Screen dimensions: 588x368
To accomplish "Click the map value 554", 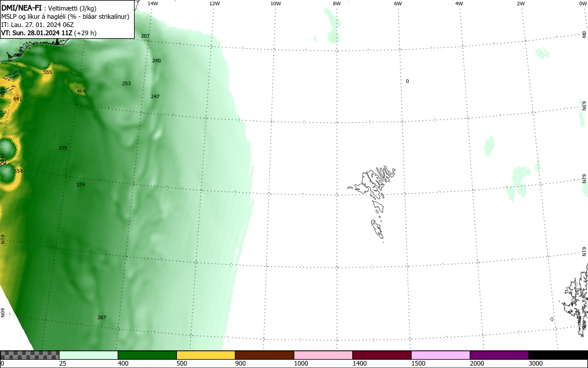I will pyautogui.click(x=18, y=171).
